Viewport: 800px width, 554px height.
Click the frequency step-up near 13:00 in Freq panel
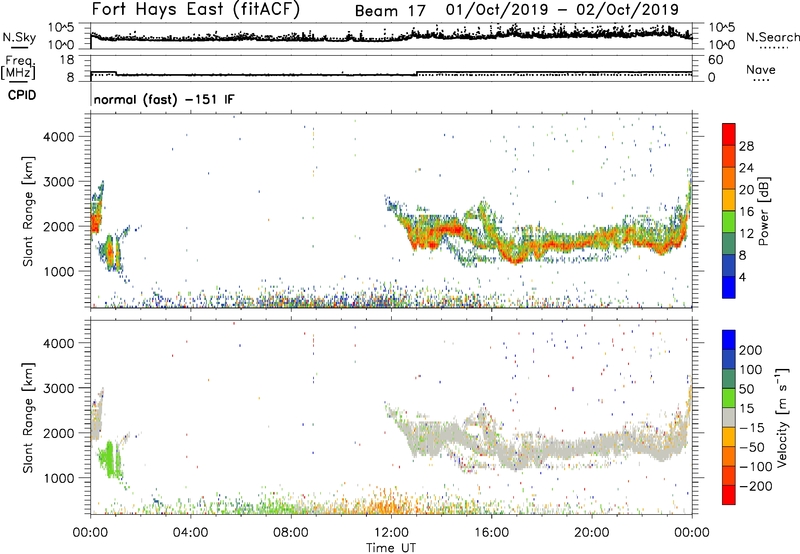(x=417, y=74)
